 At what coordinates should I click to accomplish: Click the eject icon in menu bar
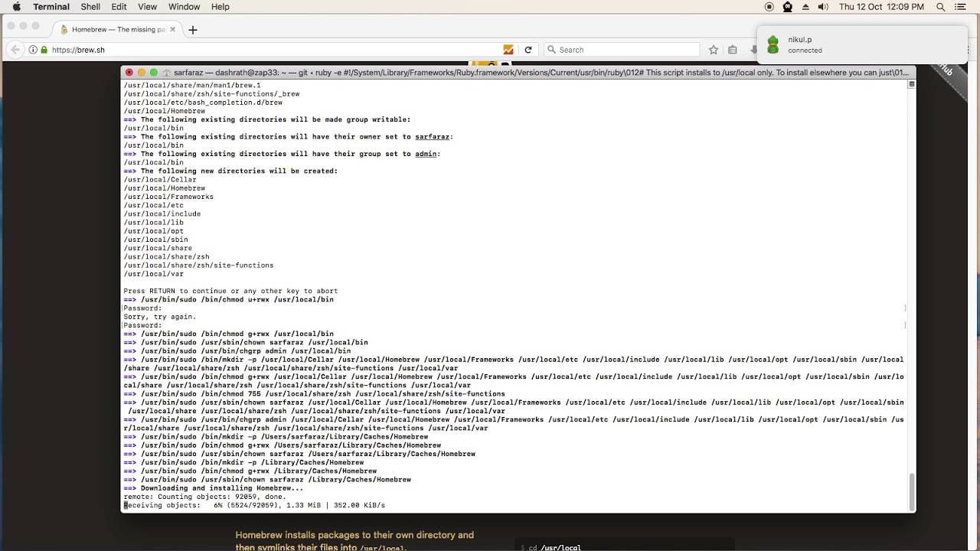click(x=805, y=7)
